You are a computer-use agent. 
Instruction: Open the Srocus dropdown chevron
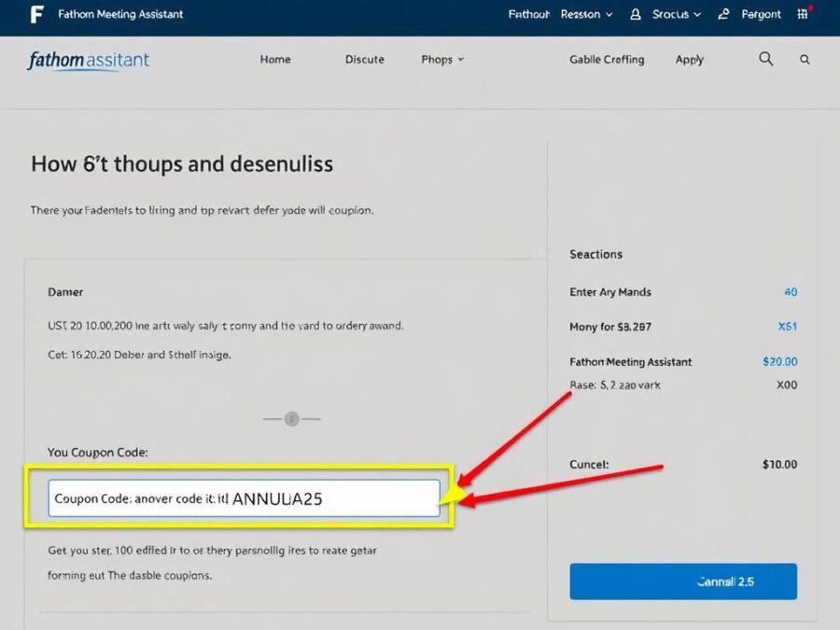695,15
